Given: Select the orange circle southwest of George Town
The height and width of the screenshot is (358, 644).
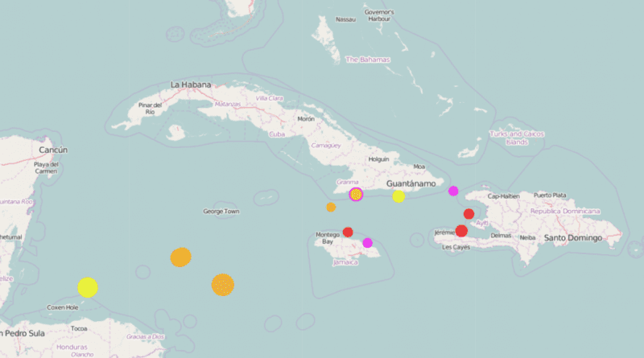Looking at the screenshot, I should click(180, 257).
